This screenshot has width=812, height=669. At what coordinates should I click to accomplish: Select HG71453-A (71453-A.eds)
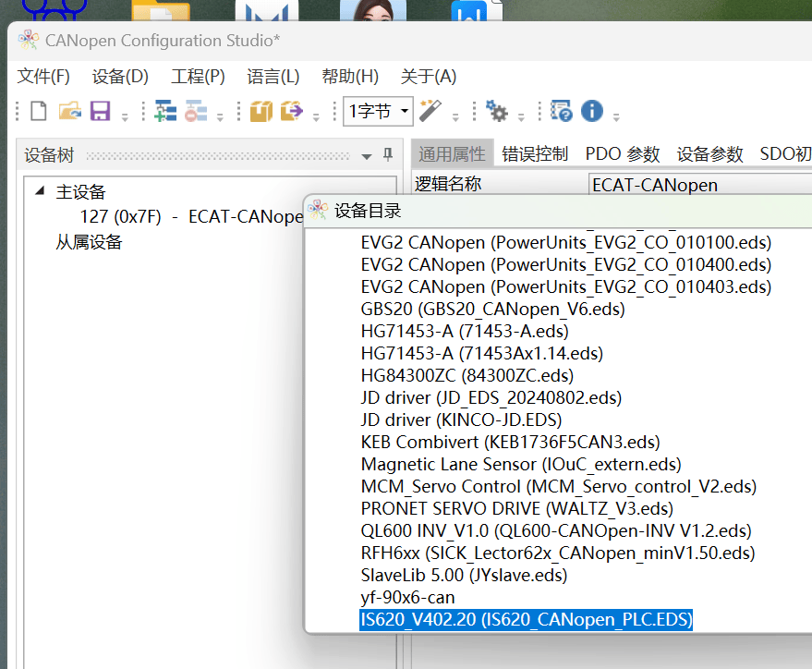(x=465, y=332)
